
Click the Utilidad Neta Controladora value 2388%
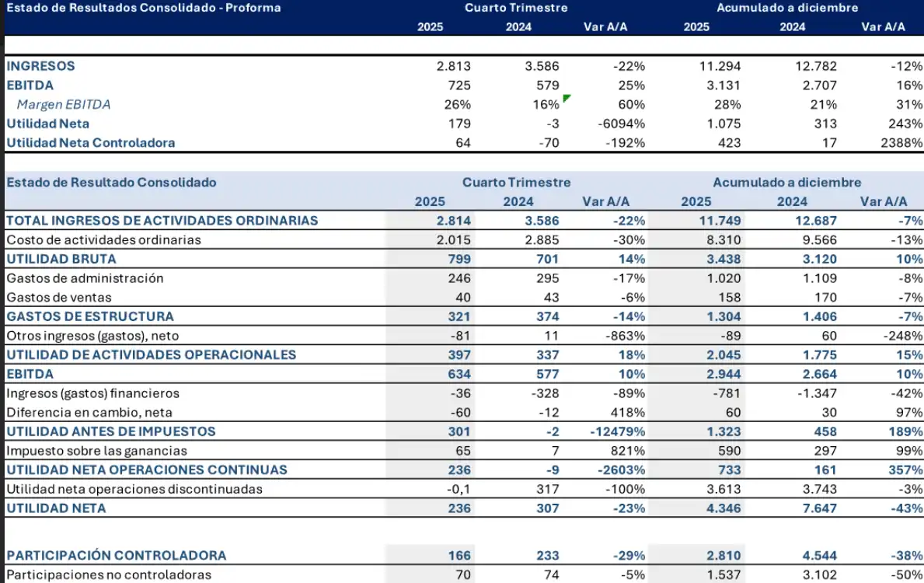click(x=900, y=141)
